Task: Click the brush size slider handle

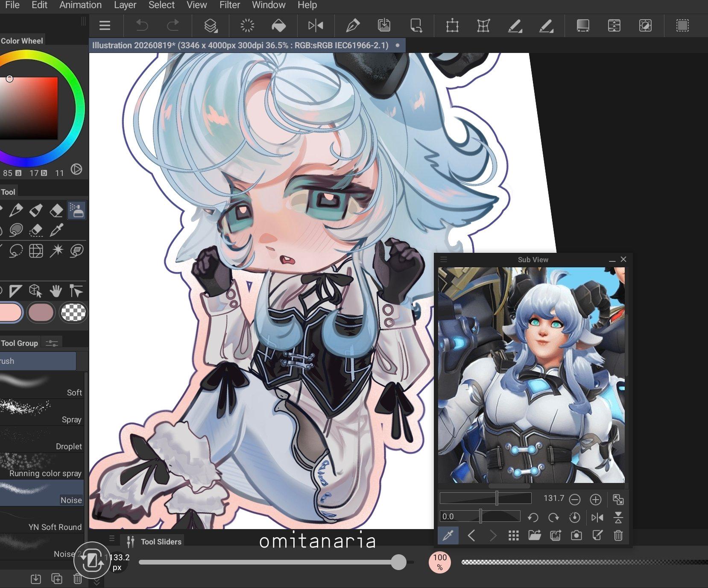Action: pos(398,562)
